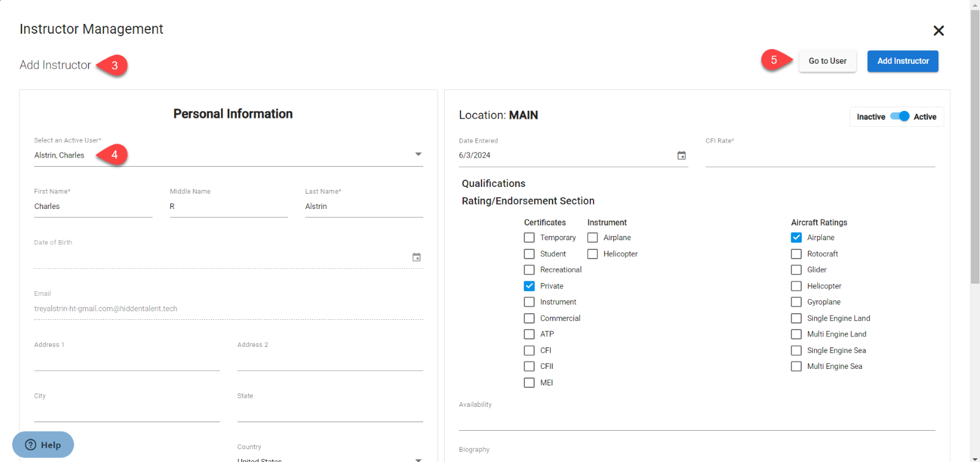Uncheck the Private certificate checkbox

529,286
